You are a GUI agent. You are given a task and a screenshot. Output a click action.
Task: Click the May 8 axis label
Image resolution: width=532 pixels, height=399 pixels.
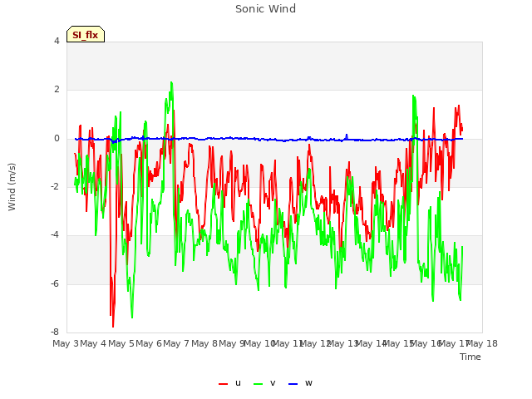(204, 343)
